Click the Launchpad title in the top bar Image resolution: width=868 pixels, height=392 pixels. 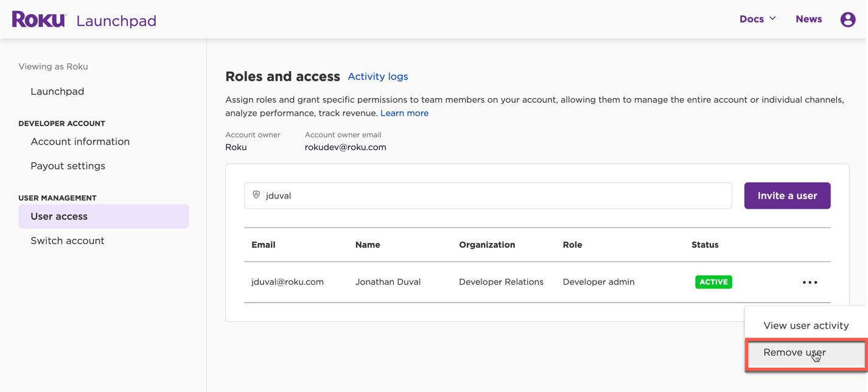tap(116, 20)
